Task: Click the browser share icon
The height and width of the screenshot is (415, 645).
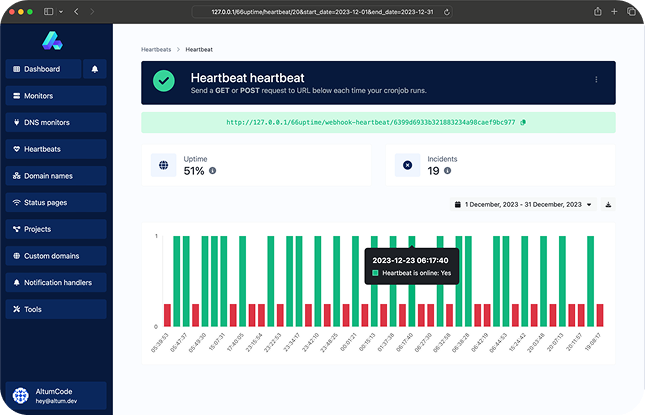Action: pos(598,11)
